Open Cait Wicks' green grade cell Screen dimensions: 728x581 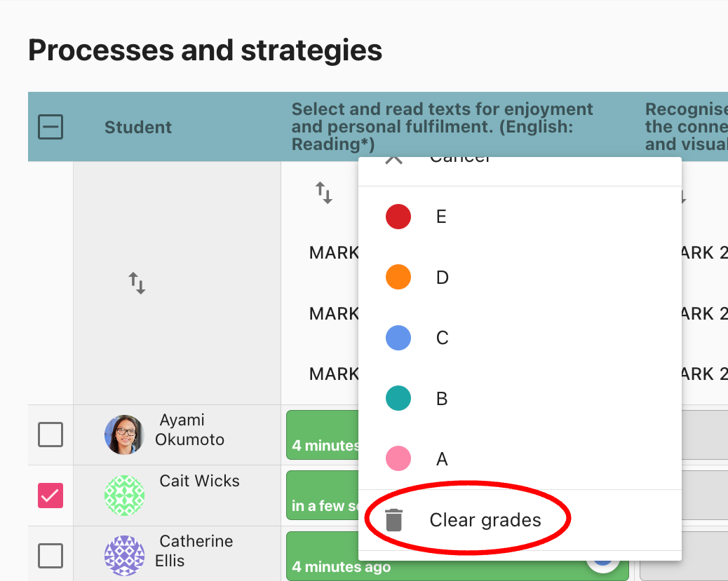point(322,495)
